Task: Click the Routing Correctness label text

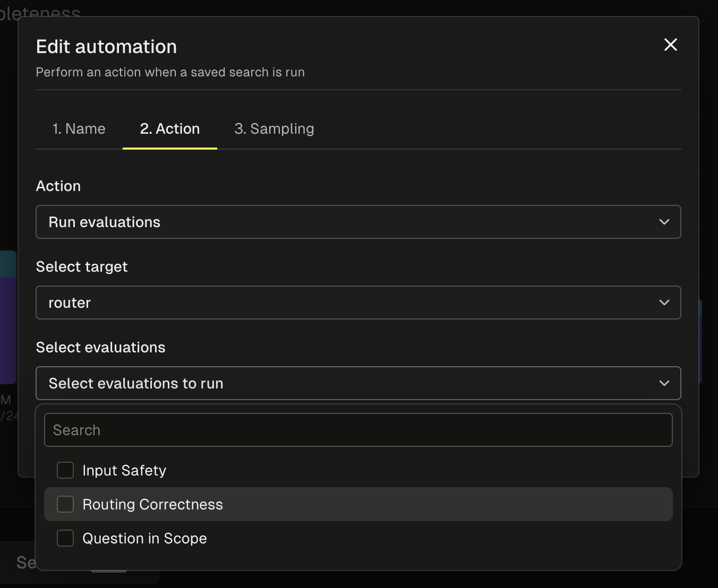Action: point(153,505)
